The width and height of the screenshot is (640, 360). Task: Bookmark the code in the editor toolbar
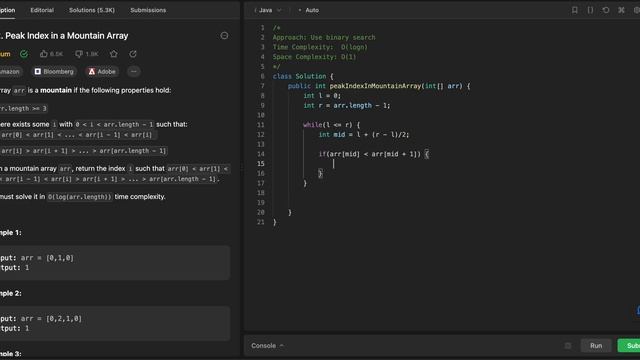click(x=574, y=10)
